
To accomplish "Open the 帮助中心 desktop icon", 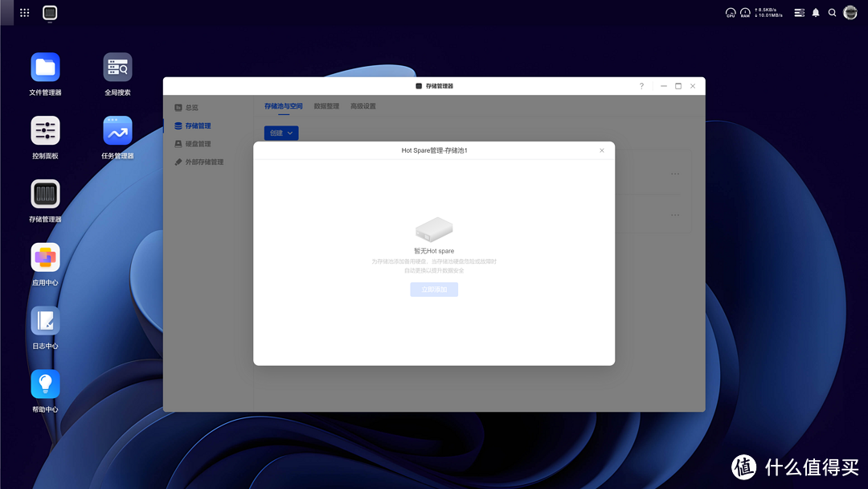I will click(x=45, y=384).
